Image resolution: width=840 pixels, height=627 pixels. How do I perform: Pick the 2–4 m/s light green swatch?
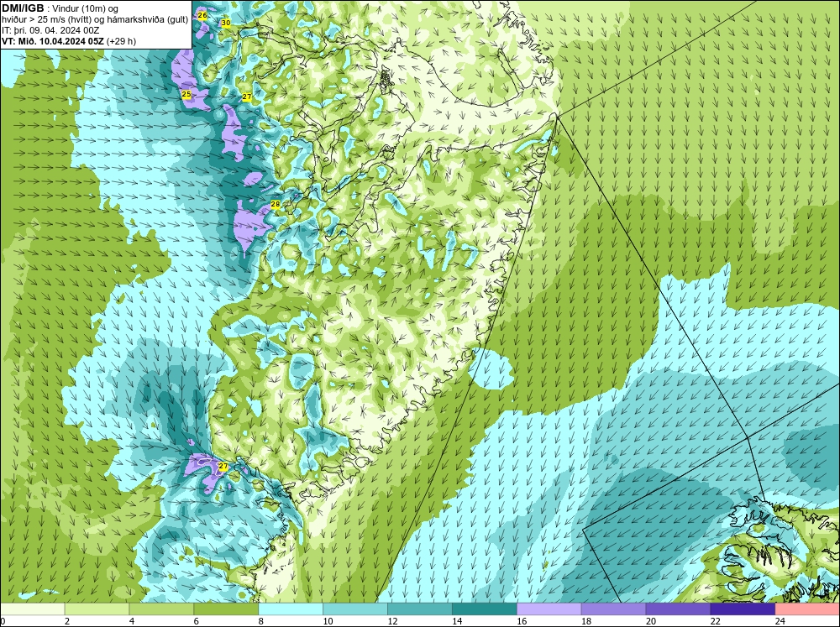(x=97, y=609)
